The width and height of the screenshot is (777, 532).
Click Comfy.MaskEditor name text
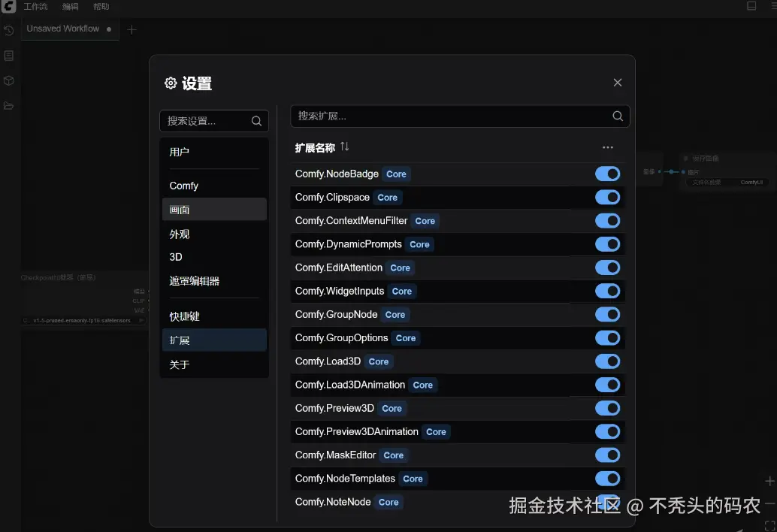pyautogui.click(x=335, y=455)
